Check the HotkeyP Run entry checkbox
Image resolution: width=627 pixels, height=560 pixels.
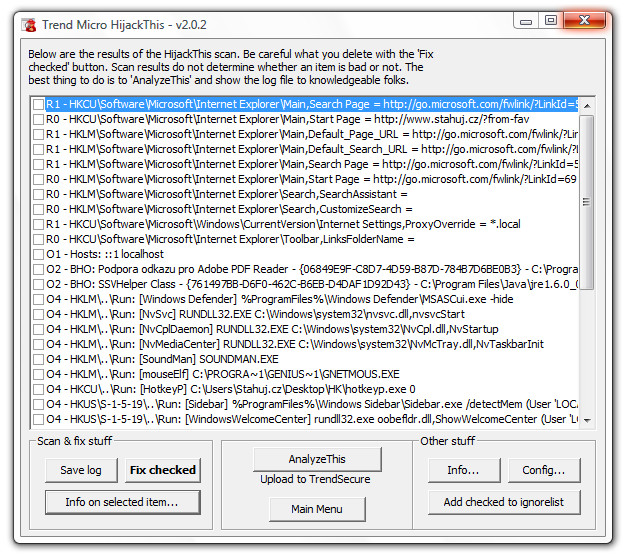(x=38, y=389)
